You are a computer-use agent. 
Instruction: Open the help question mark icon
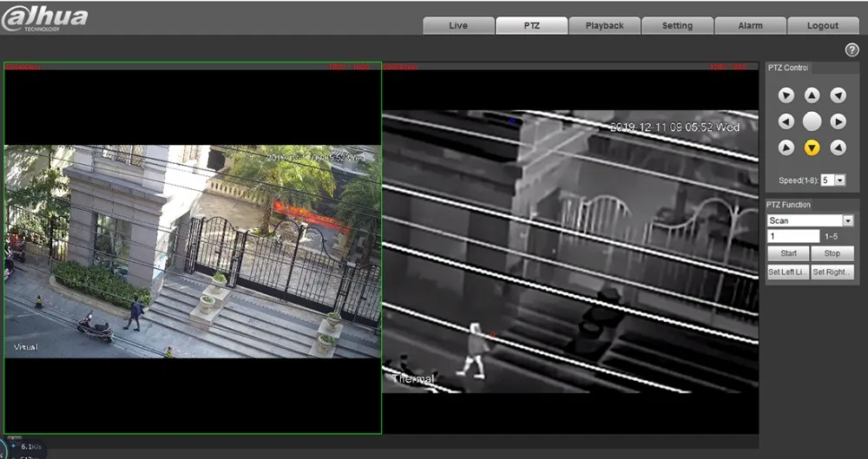(x=852, y=49)
